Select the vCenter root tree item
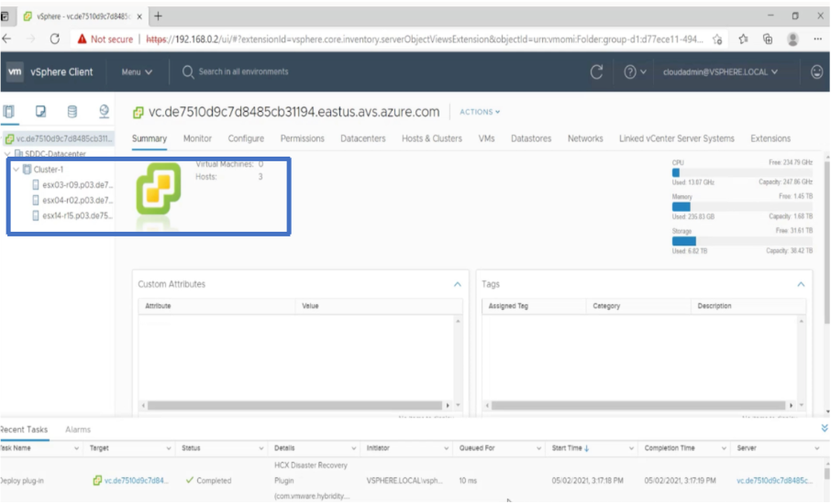831x504 pixels. click(x=59, y=138)
